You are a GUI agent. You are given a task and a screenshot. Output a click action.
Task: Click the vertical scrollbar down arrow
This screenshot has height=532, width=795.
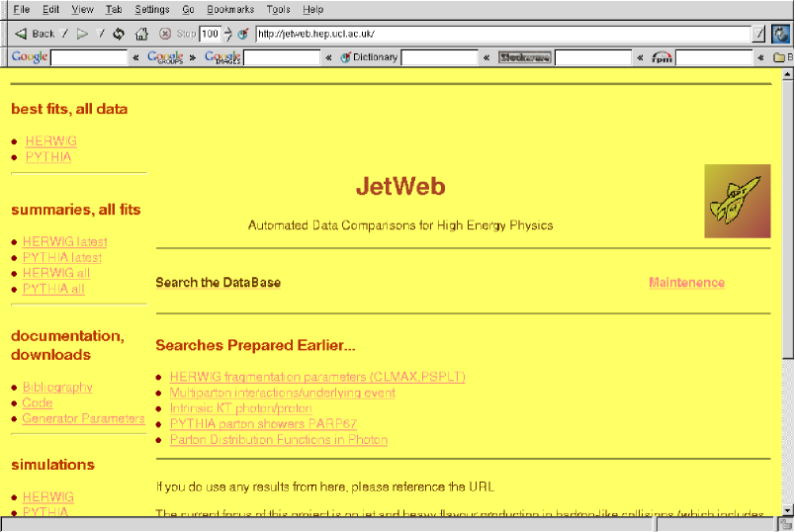787,510
